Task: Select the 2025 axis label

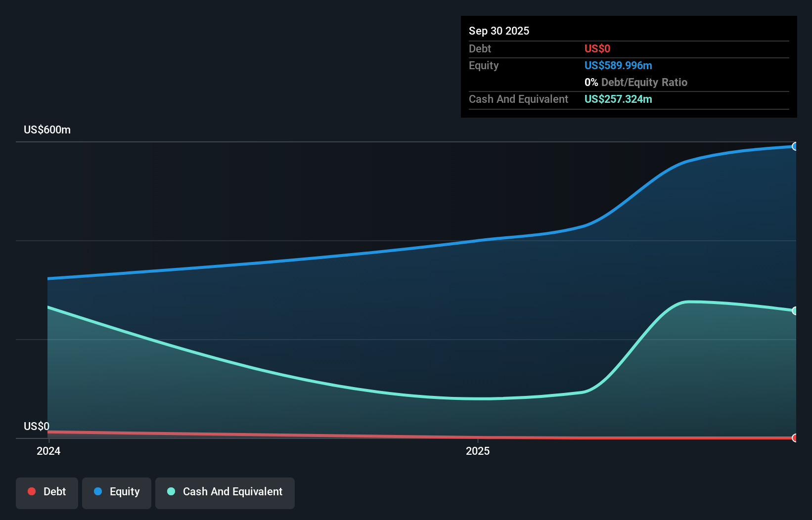Action: point(478,451)
